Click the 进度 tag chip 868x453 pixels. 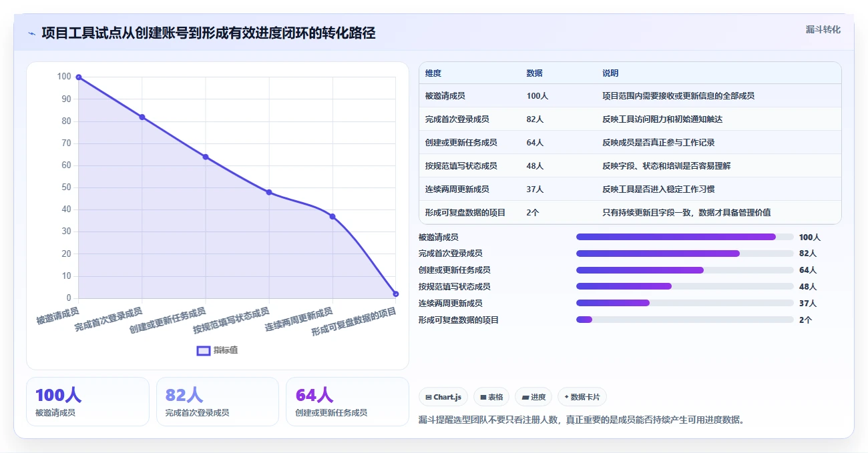533,397
